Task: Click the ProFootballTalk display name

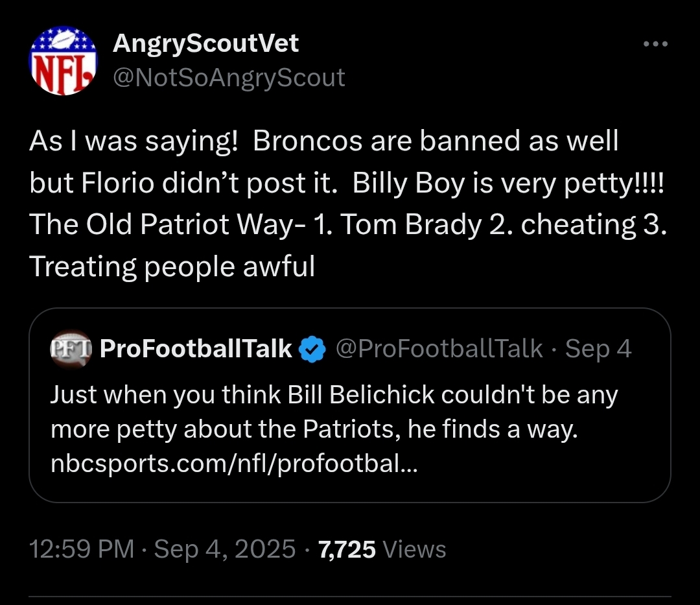Action: (x=196, y=349)
